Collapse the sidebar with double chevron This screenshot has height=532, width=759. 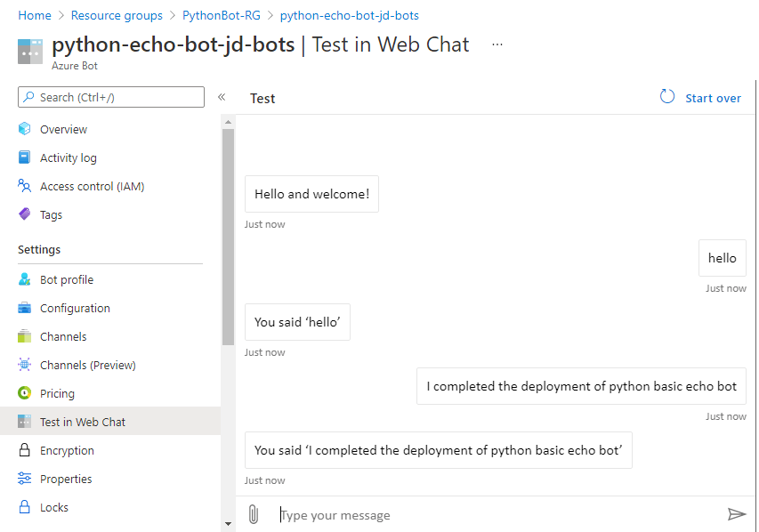click(x=222, y=97)
